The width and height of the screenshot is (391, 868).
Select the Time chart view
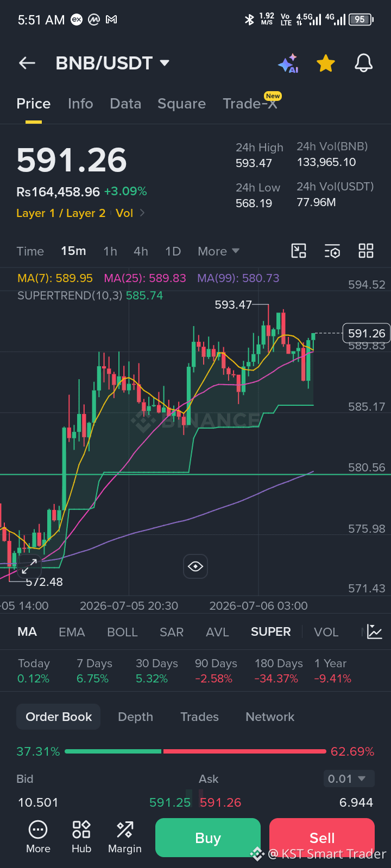(30, 251)
